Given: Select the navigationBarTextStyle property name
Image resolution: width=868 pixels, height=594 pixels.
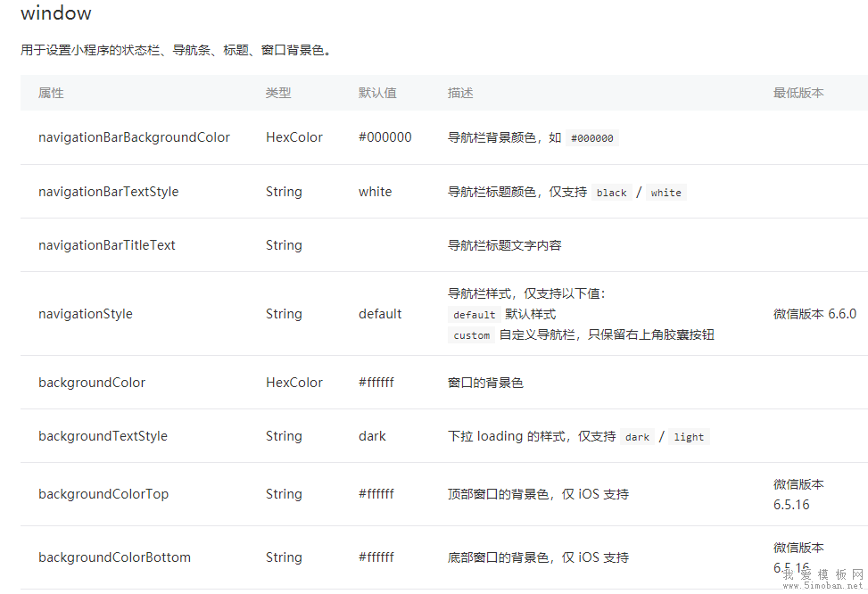Looking at the screenshot, I should 108,192.
